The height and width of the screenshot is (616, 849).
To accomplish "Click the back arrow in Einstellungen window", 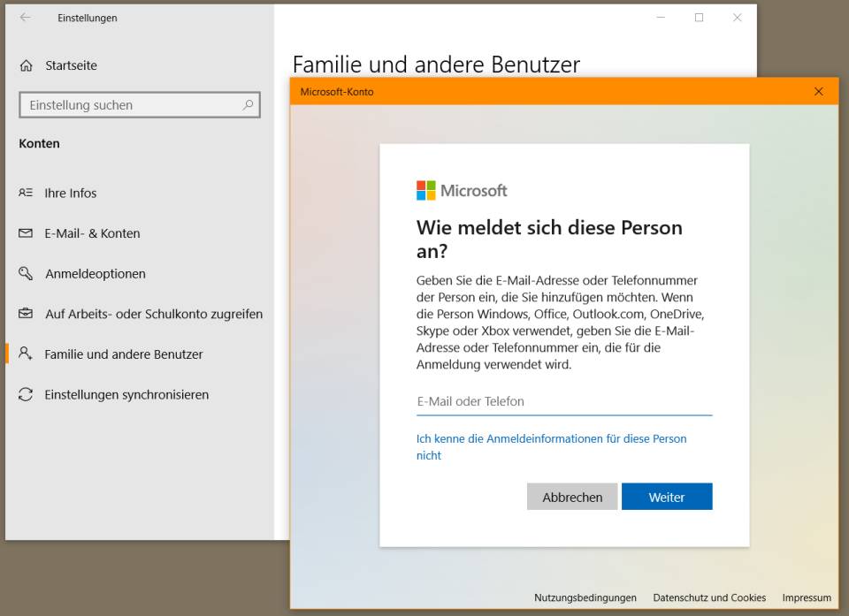I will 25,18.
